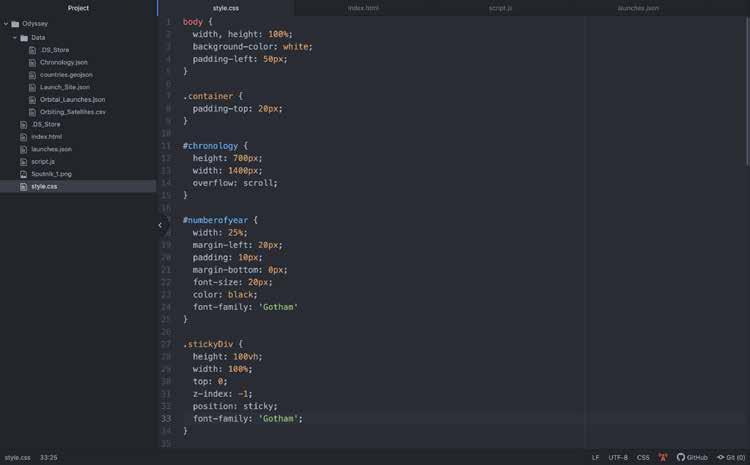Click the editor vertical scrollbar thumb
Viewport: 750px width, 465px height.
pos(747,91)
